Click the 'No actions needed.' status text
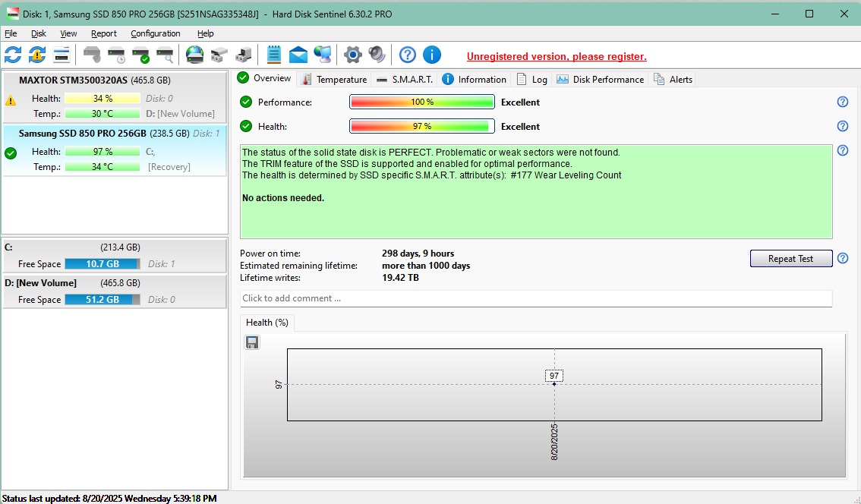This screenshot has height=504, width=861. click(x=283, y=198)
